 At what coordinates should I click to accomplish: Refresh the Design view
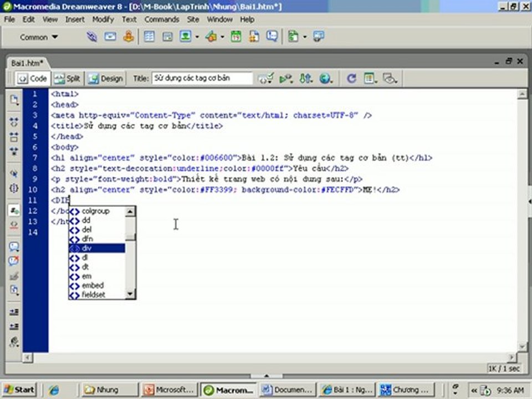[351, 79]
